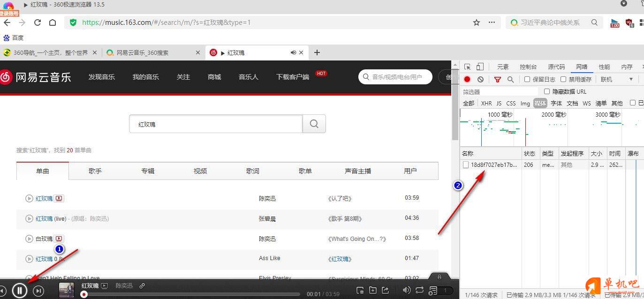Open the 《认了吧》 album link
The width and height of the screenshot is (644, 299).
coord(340,199)
